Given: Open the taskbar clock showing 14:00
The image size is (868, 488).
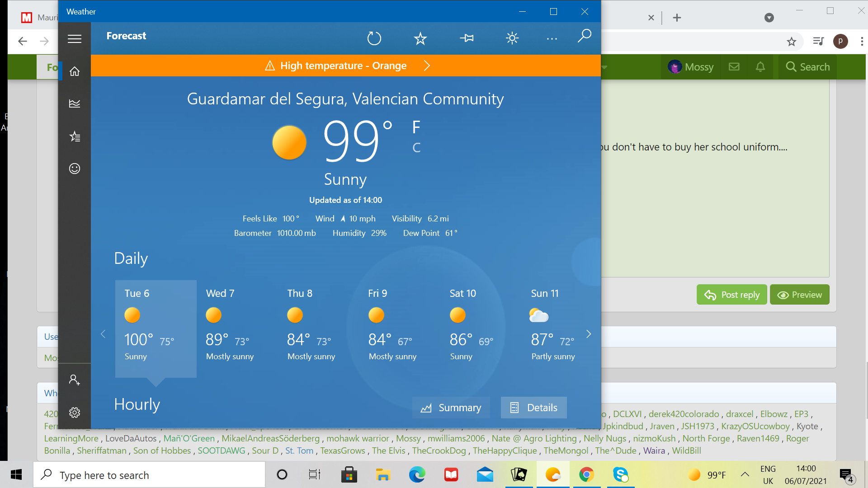Looking at the screenshot, I should (x=806, y=475).
